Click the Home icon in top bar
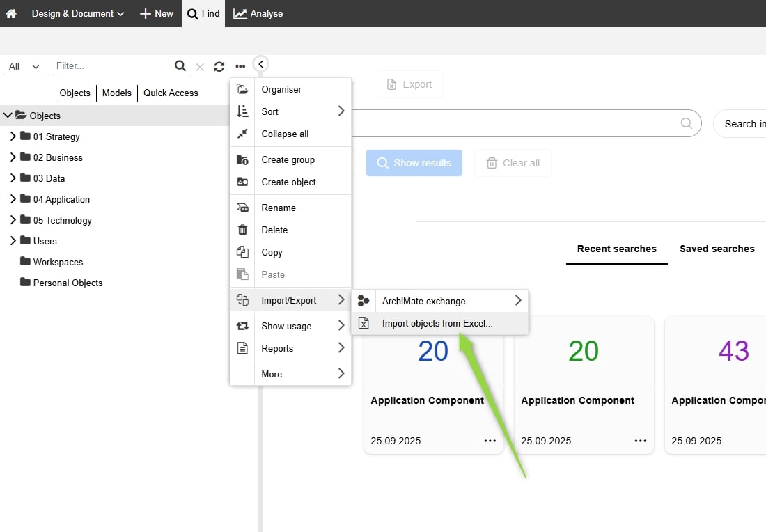The image size is (766, 532). pyautogui.click(x=11, y=13)
